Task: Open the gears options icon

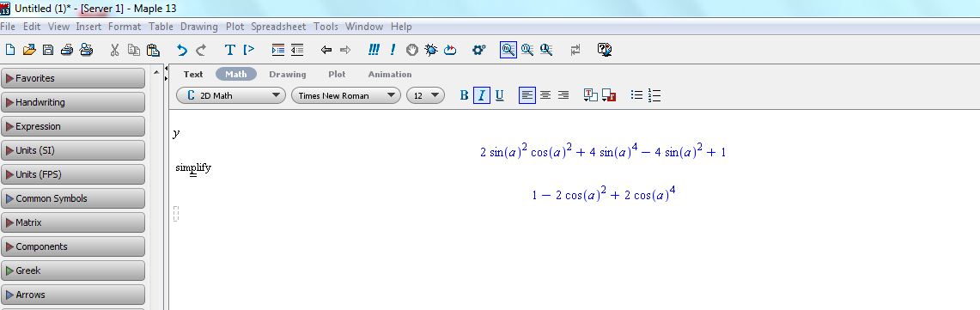Action: pyautogui.click(x=478, y=50)
